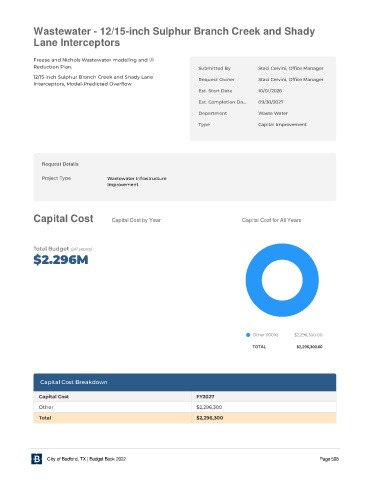This screenshot has height=480, width=370.
Task: Click the Request Details section label
Action: [x=60, y=164]
